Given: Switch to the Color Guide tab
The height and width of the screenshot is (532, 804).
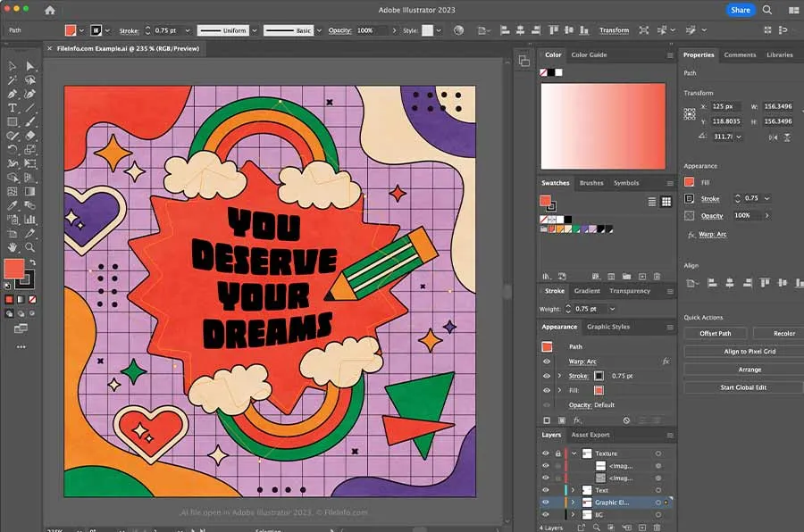Looking at the screenshot, I should tap(589, 55).
